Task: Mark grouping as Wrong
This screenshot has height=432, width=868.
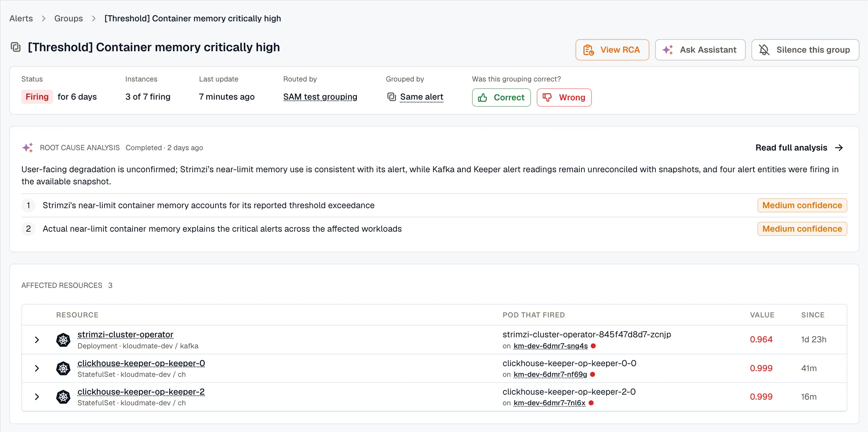Action: 564,98
